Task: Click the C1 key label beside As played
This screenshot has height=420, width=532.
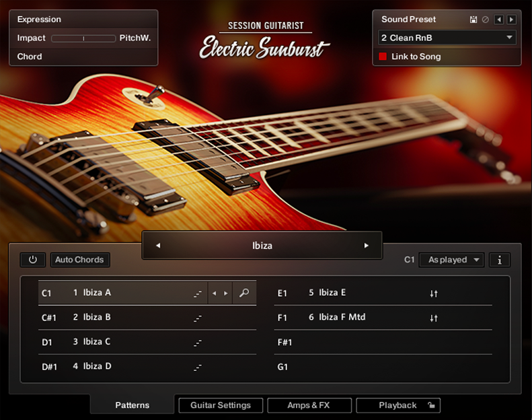Action: click(x=409, y=260)
